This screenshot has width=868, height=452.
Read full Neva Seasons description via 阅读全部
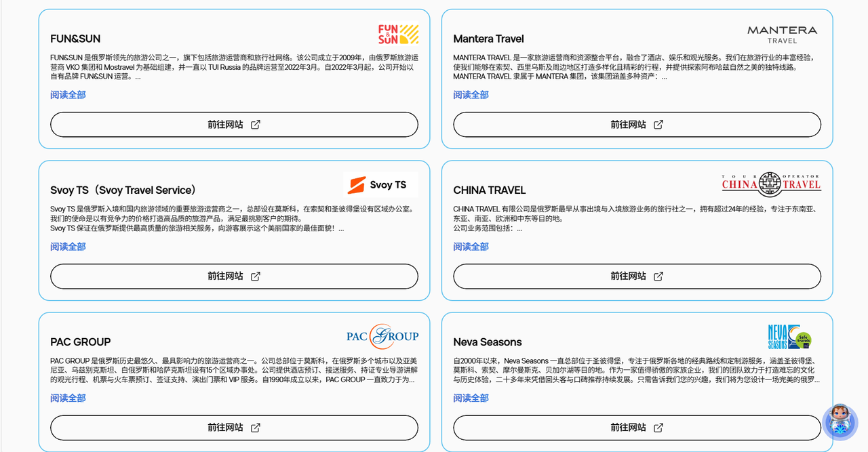click(x=471, y=398)
